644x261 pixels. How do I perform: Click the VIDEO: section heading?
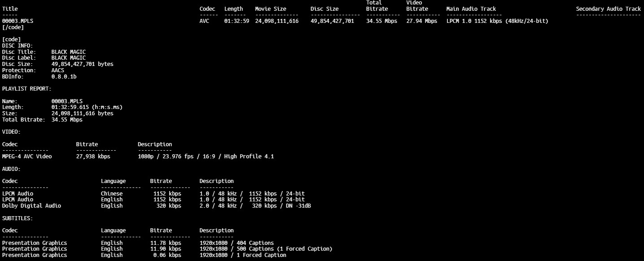click(x=11, y=132)
